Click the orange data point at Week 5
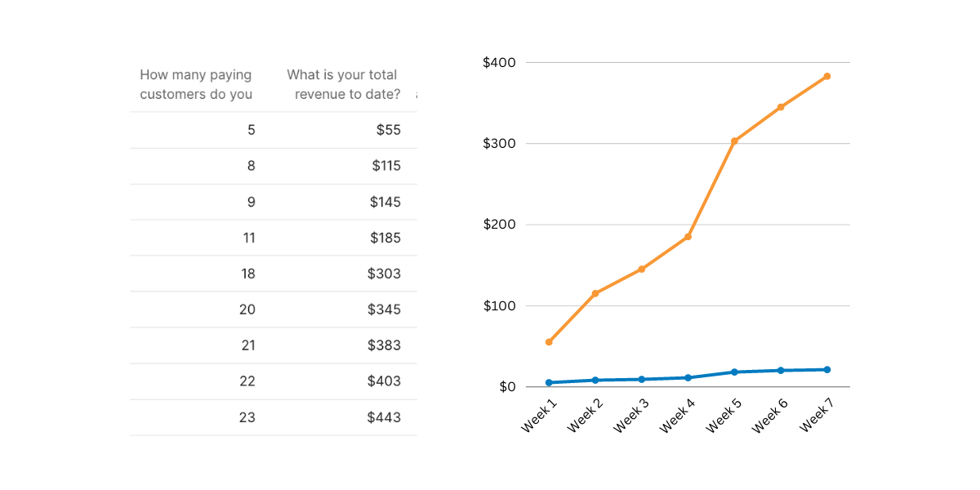 [734, 141]
